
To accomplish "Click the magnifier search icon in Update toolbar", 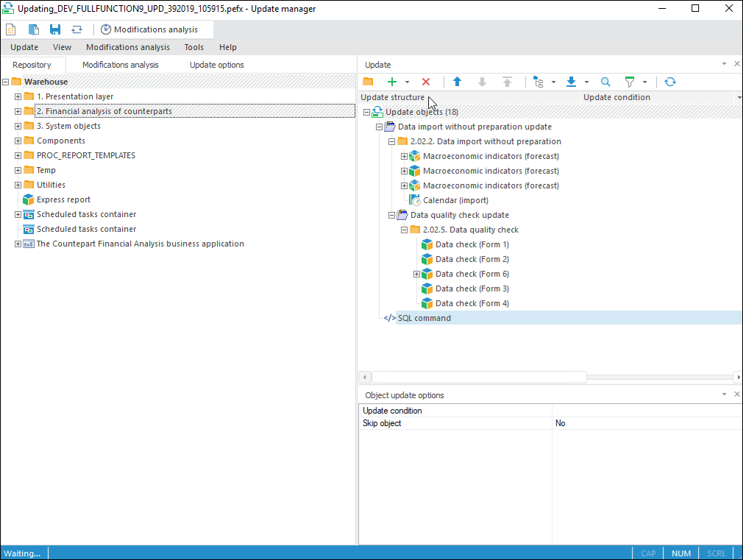I will point(605,82).
